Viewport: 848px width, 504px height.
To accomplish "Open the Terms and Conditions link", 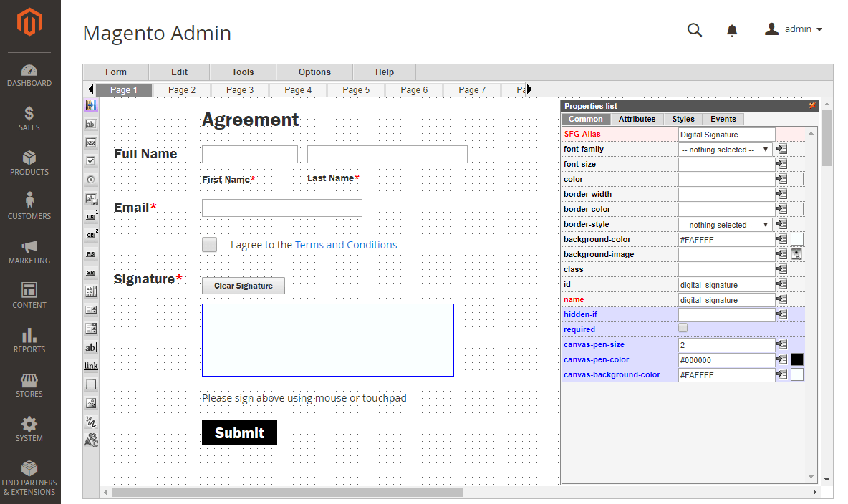I will point(346,244).
